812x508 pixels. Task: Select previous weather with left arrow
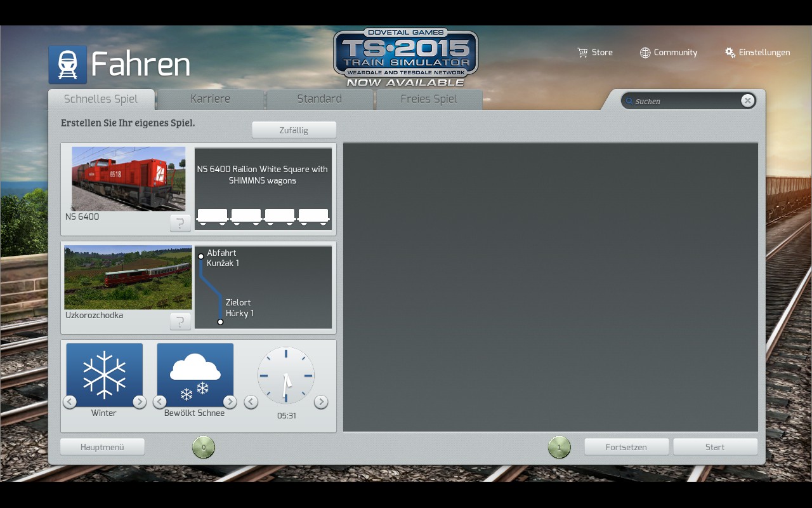160,402
